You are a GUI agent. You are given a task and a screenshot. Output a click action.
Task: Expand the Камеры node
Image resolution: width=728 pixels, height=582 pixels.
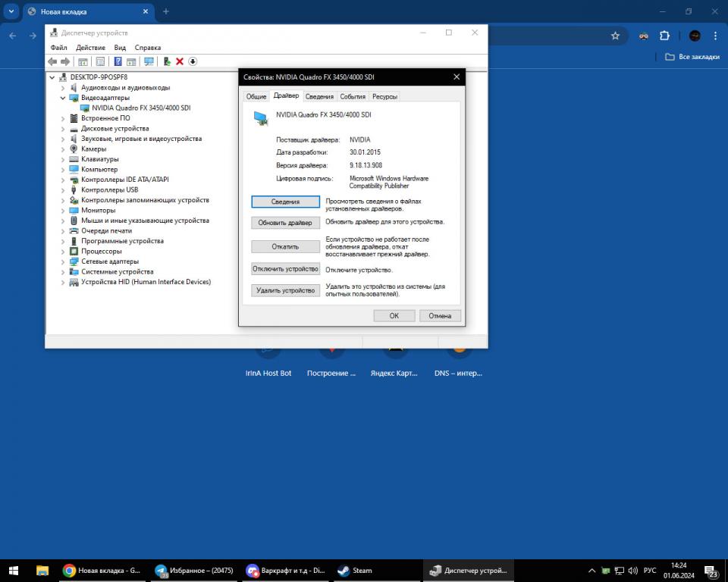tap(63, 149)
